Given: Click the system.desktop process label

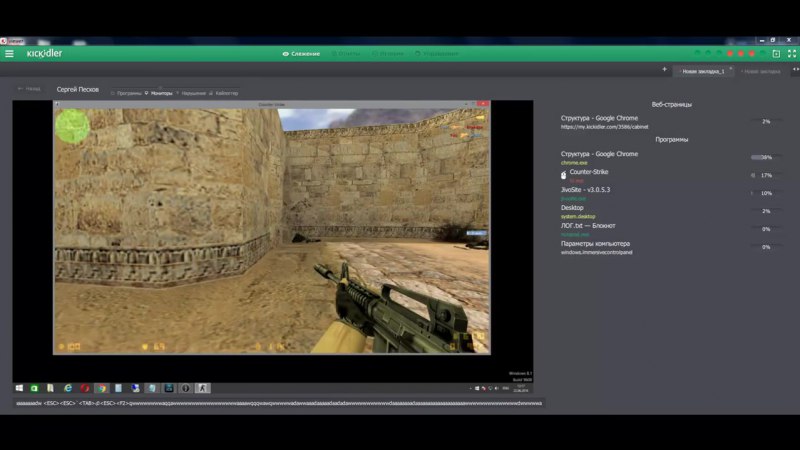Looking at the screenshot, I should [x=578, y=217].
